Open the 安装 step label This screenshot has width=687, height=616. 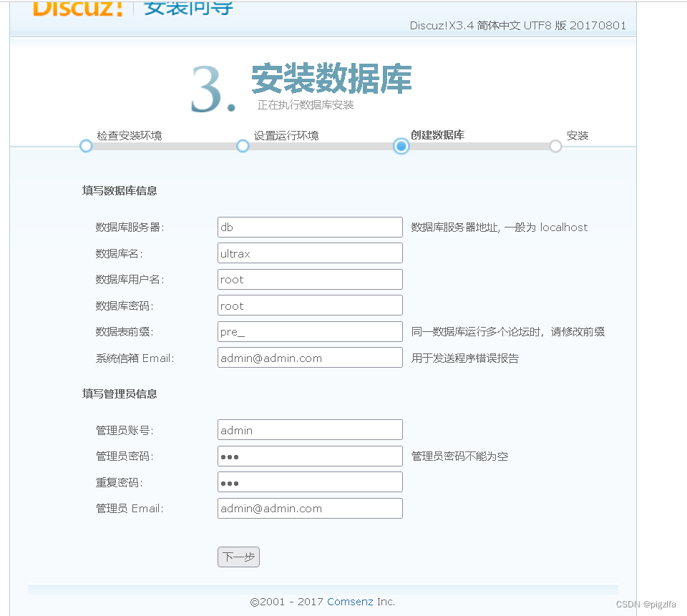578,135
